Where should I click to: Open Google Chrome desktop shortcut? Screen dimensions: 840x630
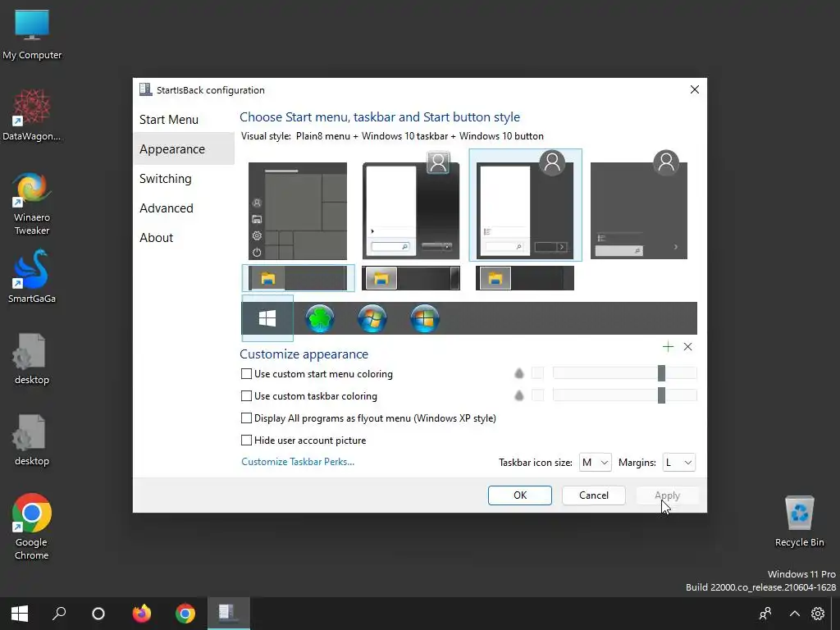(x=32, y=527)
